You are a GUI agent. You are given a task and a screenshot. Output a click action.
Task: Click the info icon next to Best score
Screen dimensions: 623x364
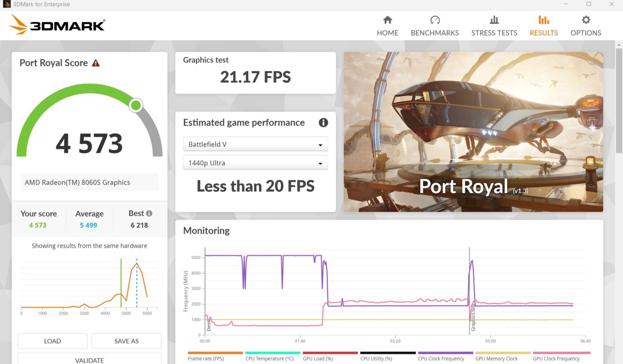pos(149,214)
